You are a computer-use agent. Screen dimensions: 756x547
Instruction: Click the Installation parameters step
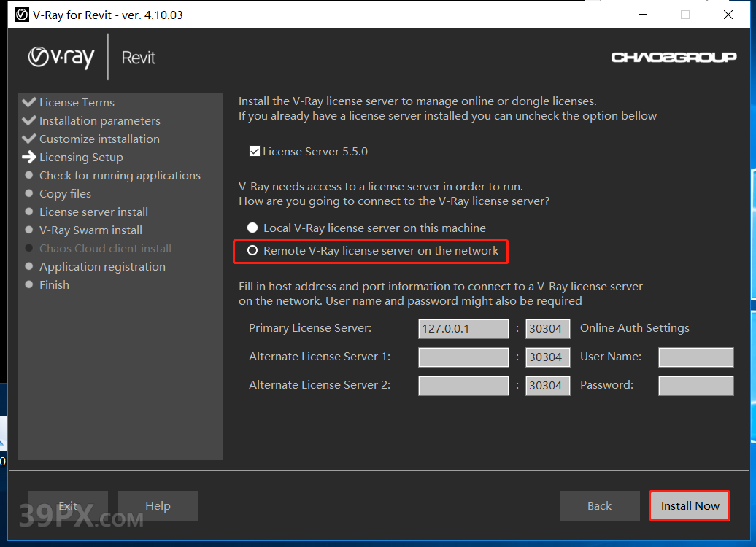100,121
